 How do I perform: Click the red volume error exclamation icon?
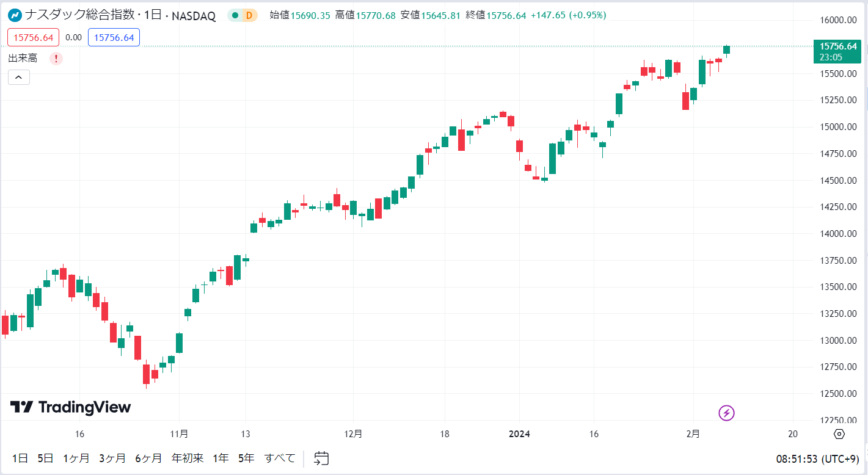(x=56, y=59)
